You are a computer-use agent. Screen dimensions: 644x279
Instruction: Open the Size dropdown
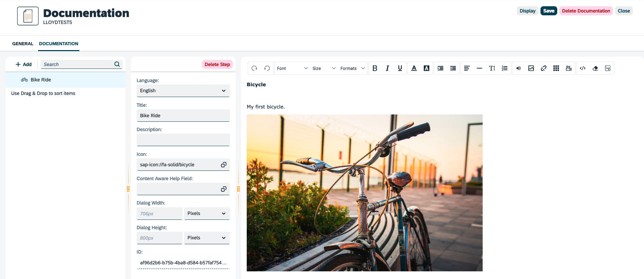pos(324,68)
